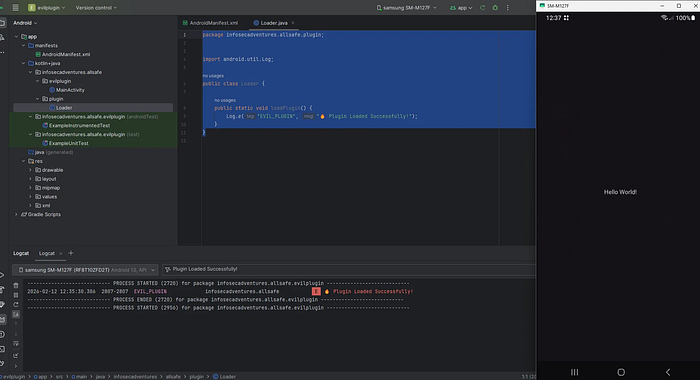700x380 pixels.
Task: Add a new Logcat tab with plus
Action: click(71, 253)
